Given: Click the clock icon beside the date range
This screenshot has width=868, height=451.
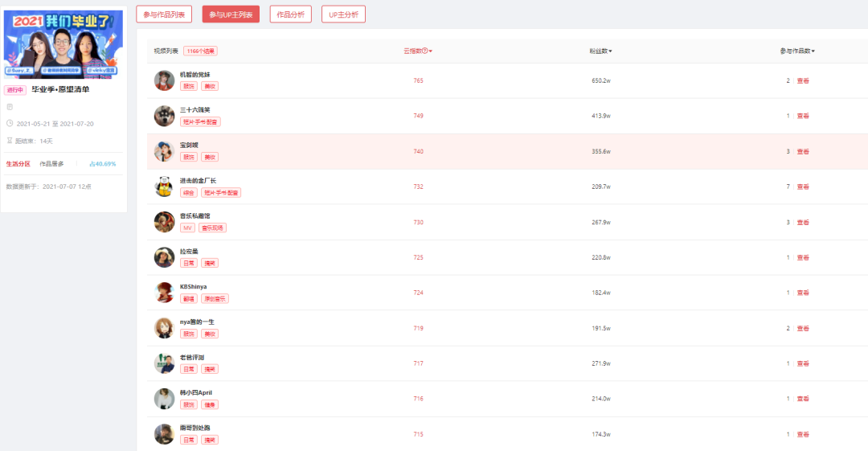Looking at the screenshot, I should coord(10,124).
